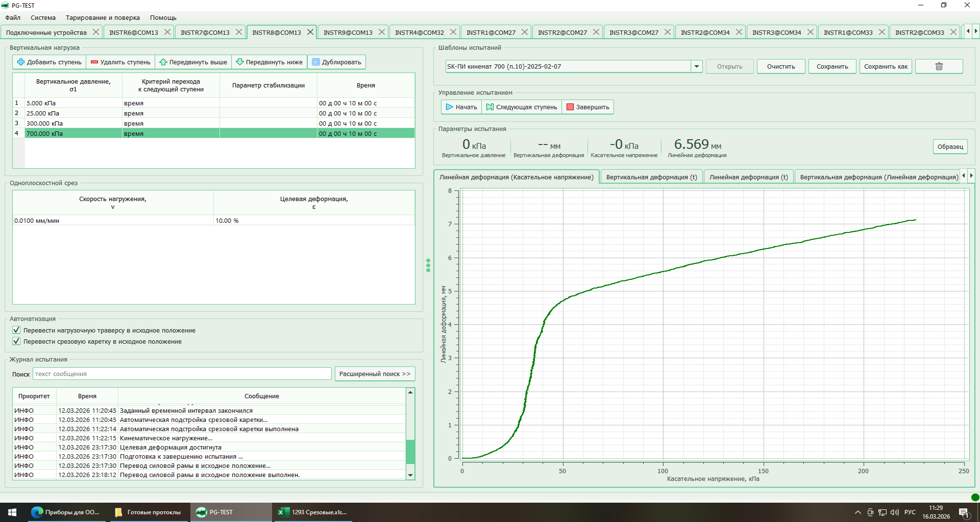This screenshot has height=522, width=980.
Task: Duplicate the selected step with Дублировать
Action: 337,62
